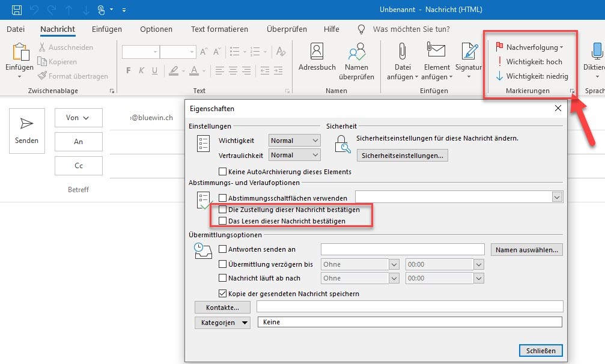Click the Senden envelope button
The width and height of the screenshot is (605, 364).
[27, 129]
